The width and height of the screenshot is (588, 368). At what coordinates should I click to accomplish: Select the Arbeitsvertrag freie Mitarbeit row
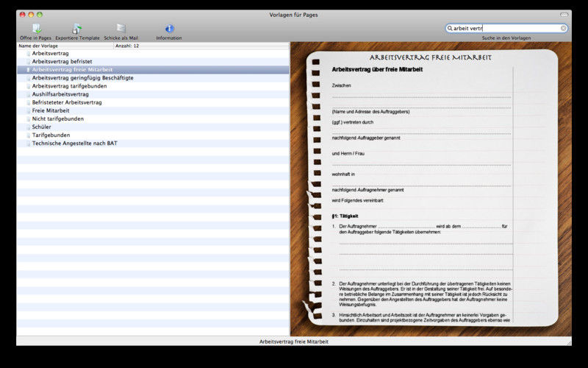coord(153,70)
